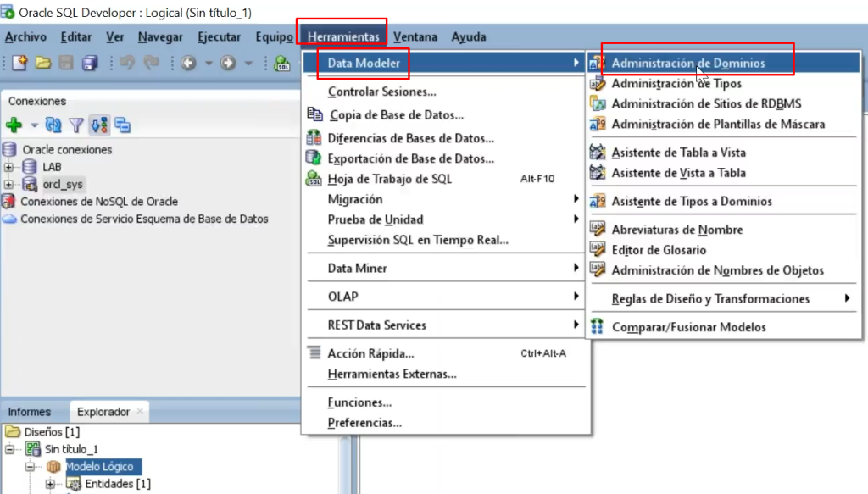Click the Administración de Sitios de RDBMS icon
The image size is (868, 494).
click(x=598, y=103)
